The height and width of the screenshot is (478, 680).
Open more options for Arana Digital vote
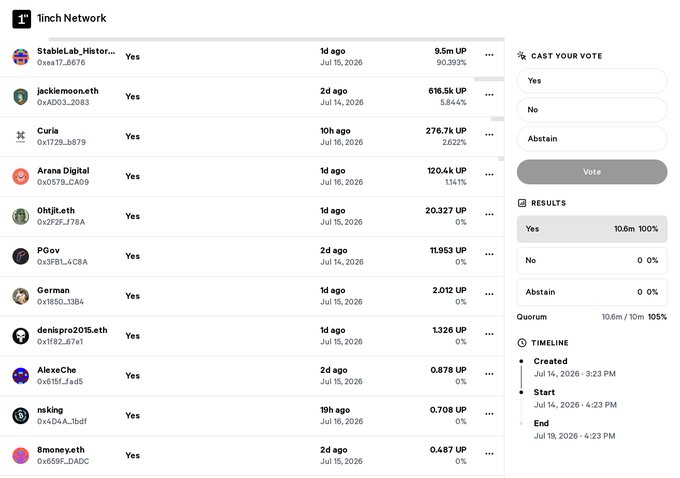[489, 175]
